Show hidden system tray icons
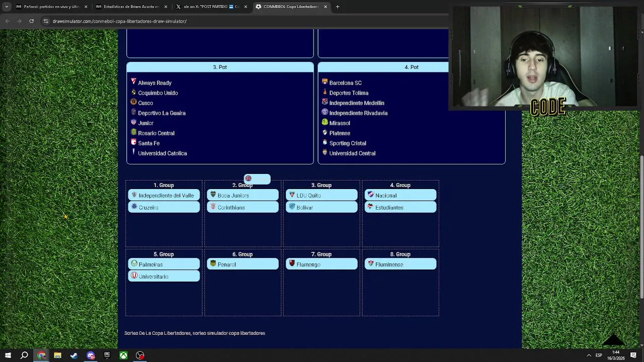 pos(589,355)
